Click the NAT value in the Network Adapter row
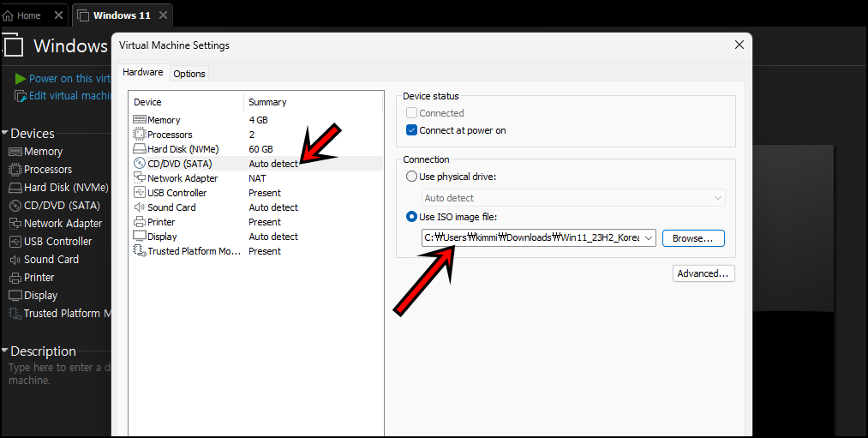Viewport: 868px width, 438px height. click(x=257, y=178)
